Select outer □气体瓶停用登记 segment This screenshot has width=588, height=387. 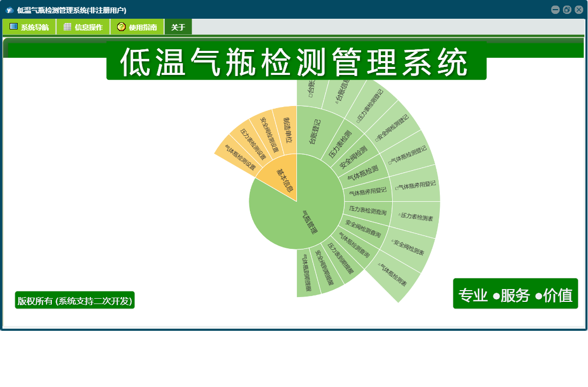click(x=416, y=185)
